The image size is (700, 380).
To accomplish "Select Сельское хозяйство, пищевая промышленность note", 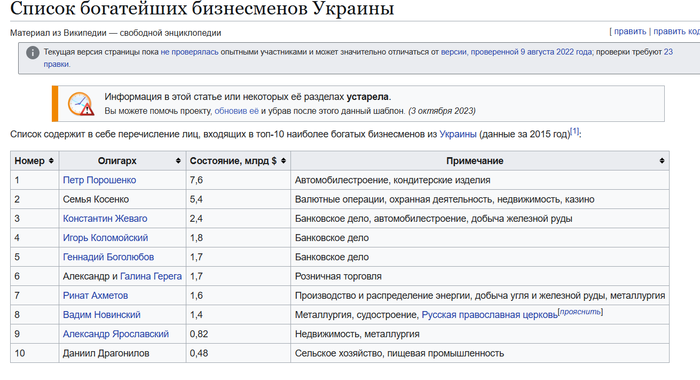I will point(400,353).
